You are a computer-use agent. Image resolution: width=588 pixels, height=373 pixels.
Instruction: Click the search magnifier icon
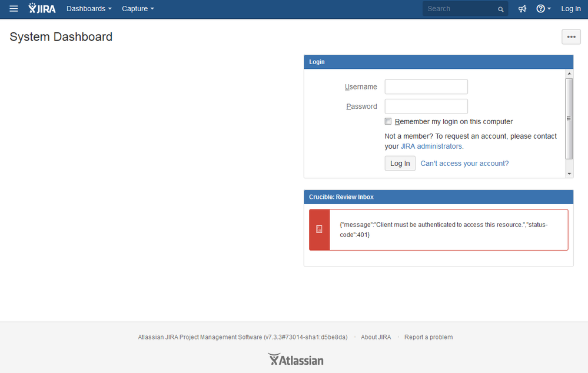pos(501,9)
